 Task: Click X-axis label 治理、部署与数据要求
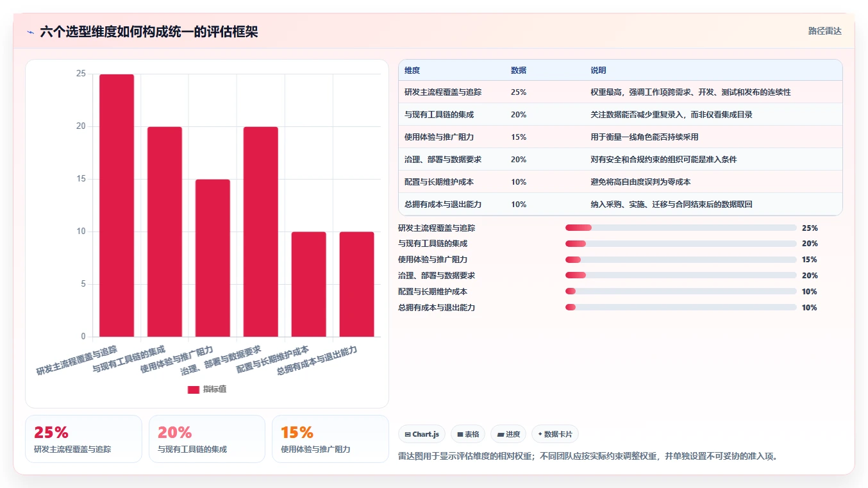(x=221, y=360)
